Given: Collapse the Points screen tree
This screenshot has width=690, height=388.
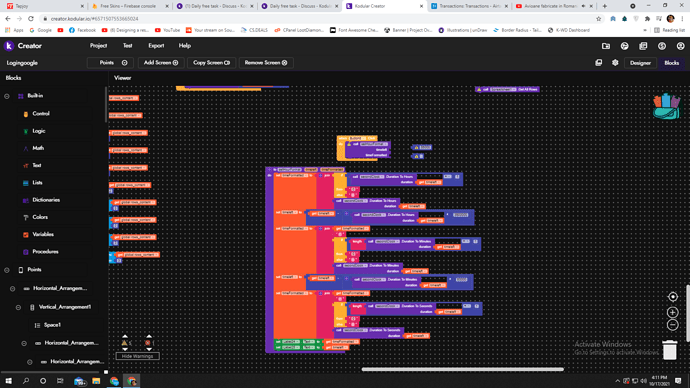Looking at the screenshot, I should pos(7,270).
